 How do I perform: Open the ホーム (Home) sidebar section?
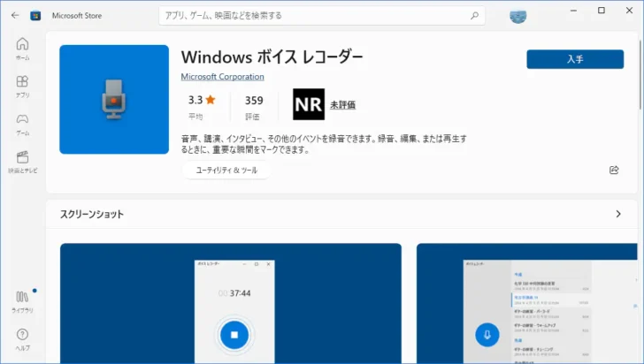pyautogui.click(x=23, y=49)
